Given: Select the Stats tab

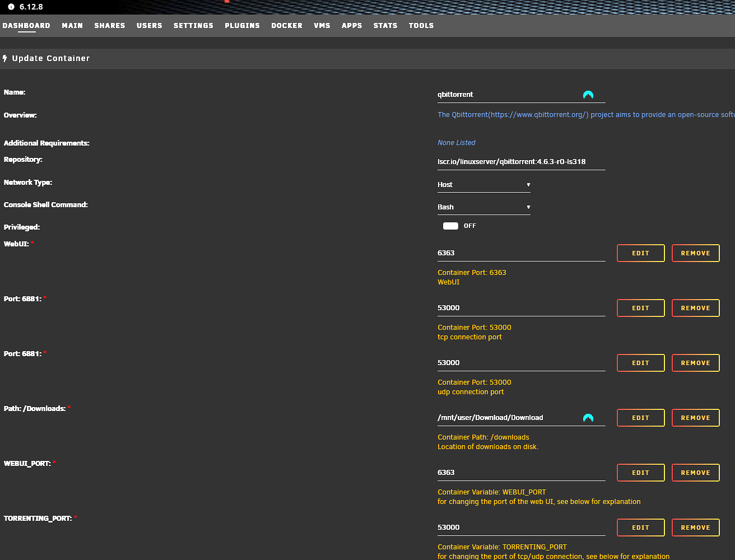Looking at the screenshot, I should (x=385, y=25).
